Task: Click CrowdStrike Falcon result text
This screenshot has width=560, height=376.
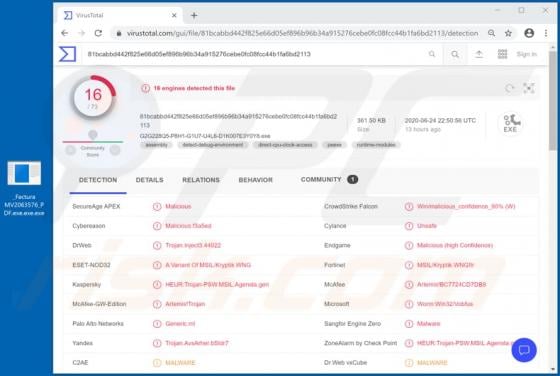Action: click(x=466, y=206)
